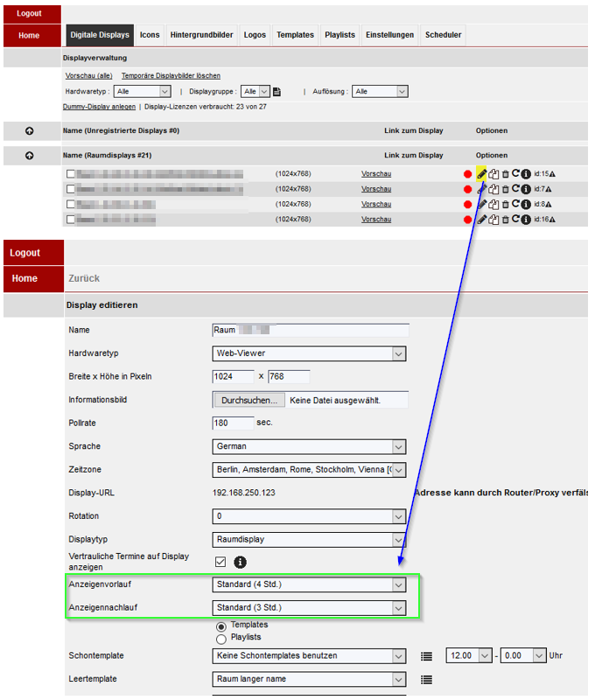
Task: Go to the Scheduler tab
Action: 444,35
